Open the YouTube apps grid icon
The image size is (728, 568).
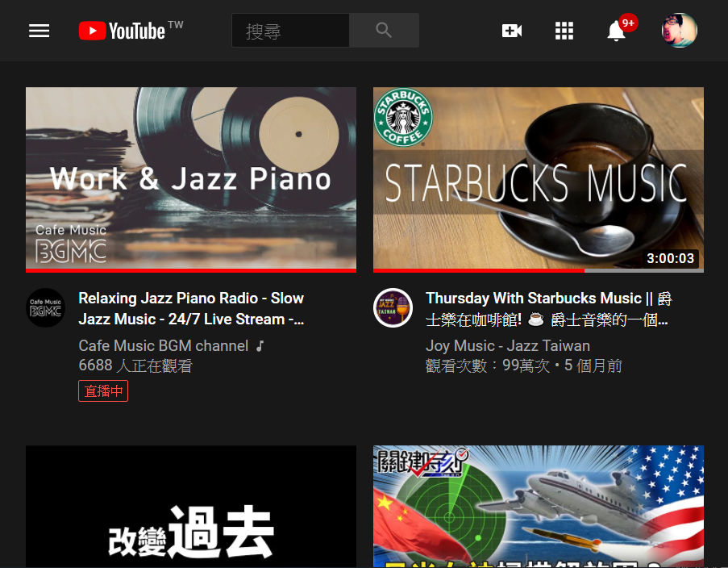coord(564,31)
